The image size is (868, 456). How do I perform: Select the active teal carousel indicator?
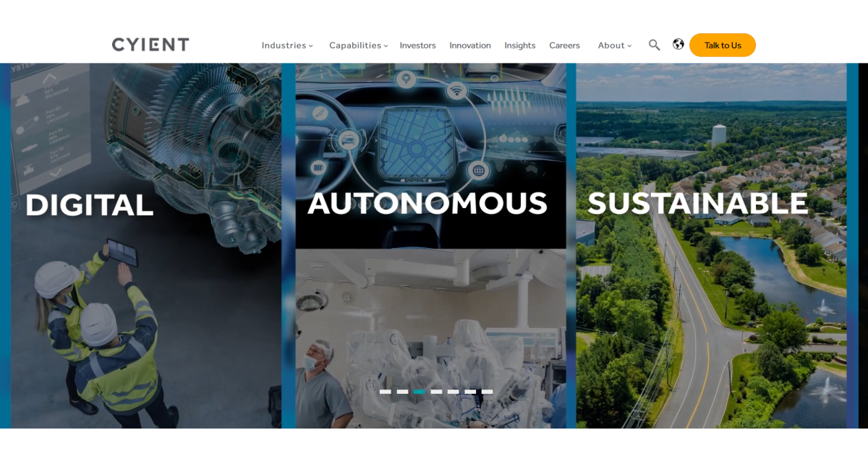(x=420, y=392)
